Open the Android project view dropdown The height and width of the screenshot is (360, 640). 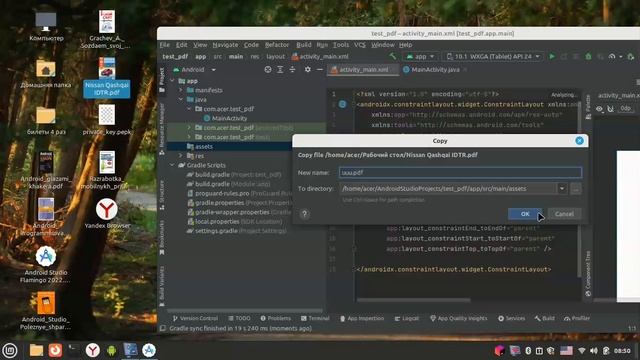195,70
